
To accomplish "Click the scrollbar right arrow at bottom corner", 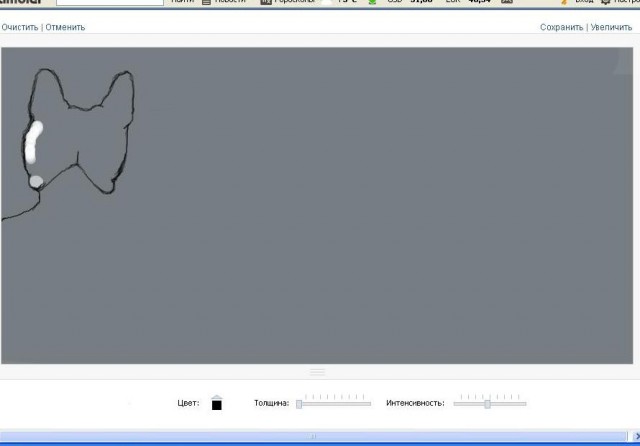I will pos(635,436).
